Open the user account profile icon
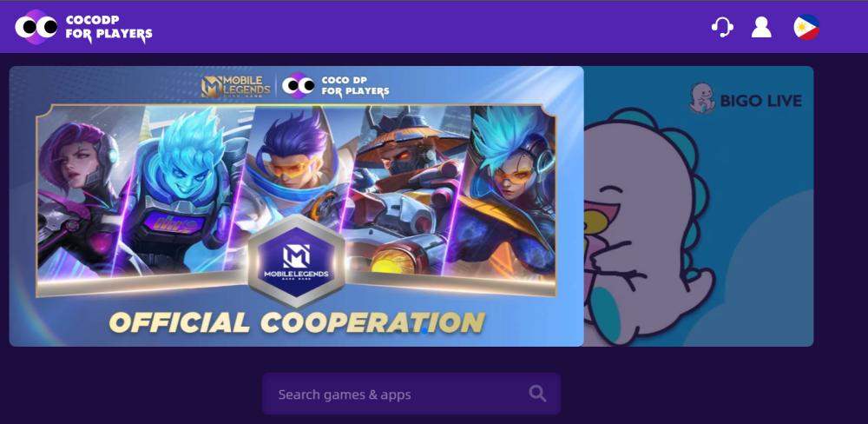 [761, 27]
